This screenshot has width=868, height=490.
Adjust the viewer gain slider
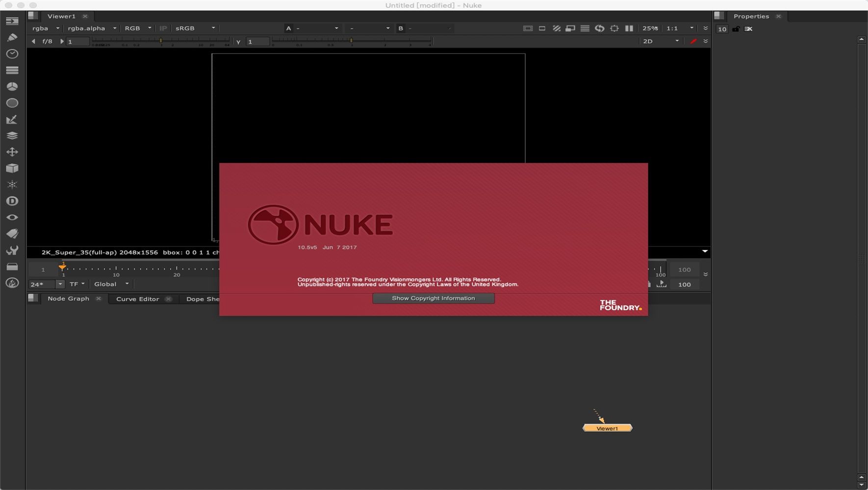161,42
